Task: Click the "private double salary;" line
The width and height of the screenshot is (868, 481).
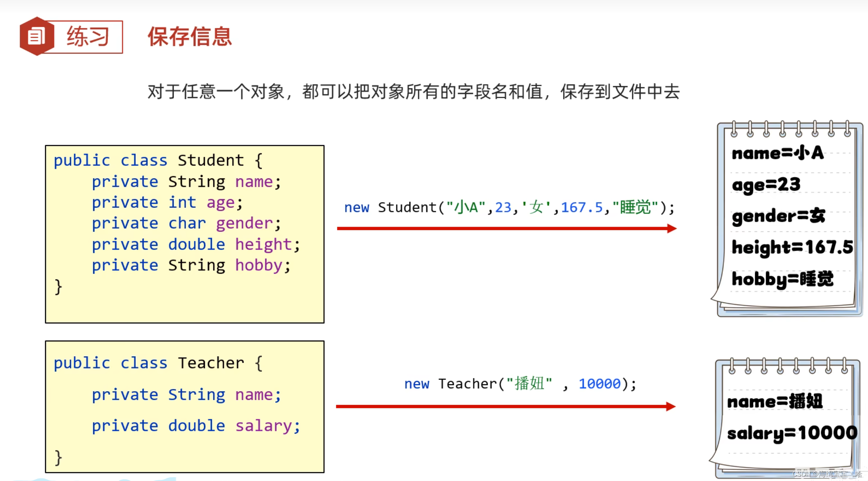Action: (x=196, y=426)
